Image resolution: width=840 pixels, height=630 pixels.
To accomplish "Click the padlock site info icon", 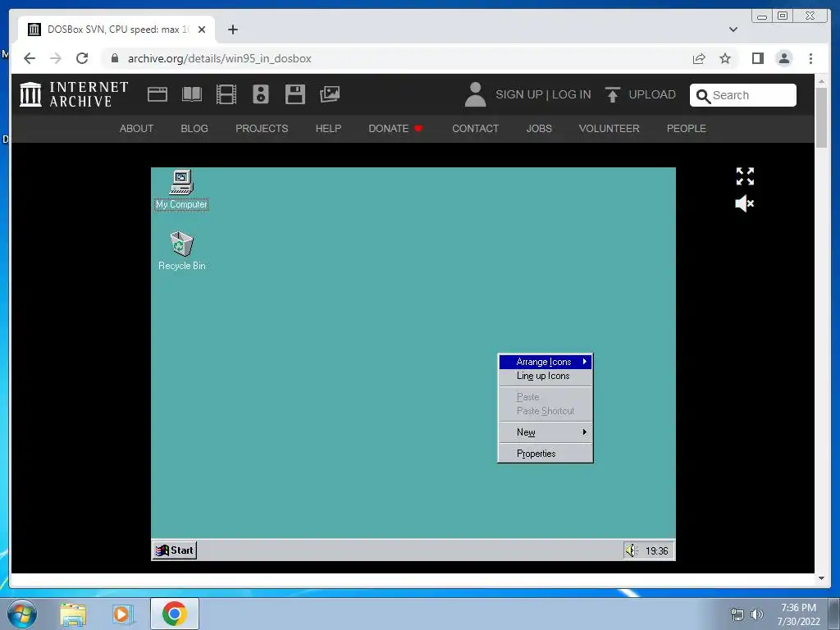I will (115, 58).
